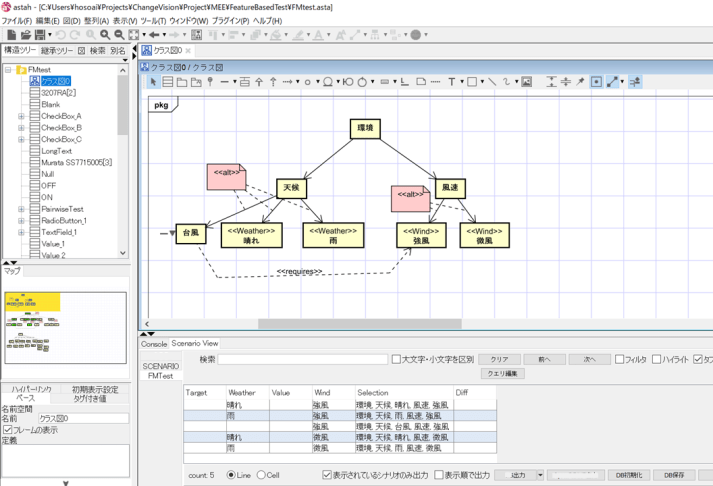Select the Package tool in diagram toolbar
Screen dimensions: 713x486
click(182, 81)
